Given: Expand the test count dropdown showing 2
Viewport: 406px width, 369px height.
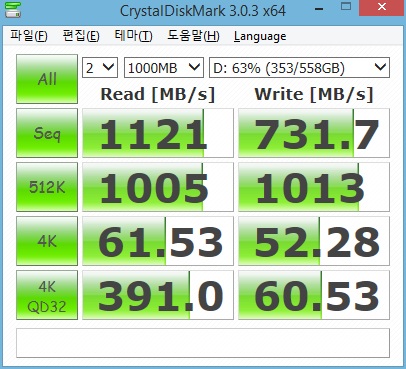Looking at the screenshot, I should 100,68.
